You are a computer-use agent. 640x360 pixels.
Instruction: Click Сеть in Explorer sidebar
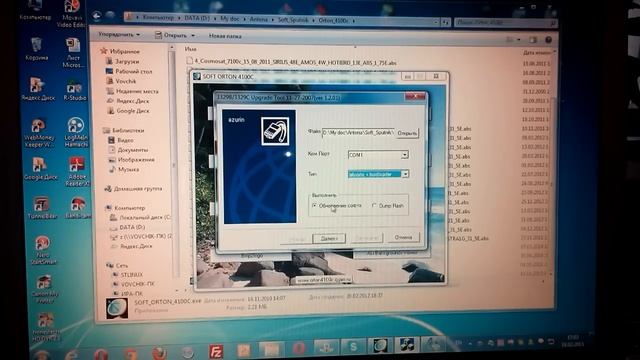tap(118, 265)
